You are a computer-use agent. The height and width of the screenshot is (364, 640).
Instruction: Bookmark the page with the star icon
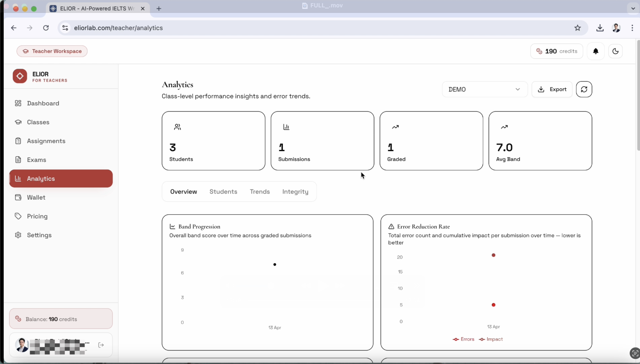577,28
